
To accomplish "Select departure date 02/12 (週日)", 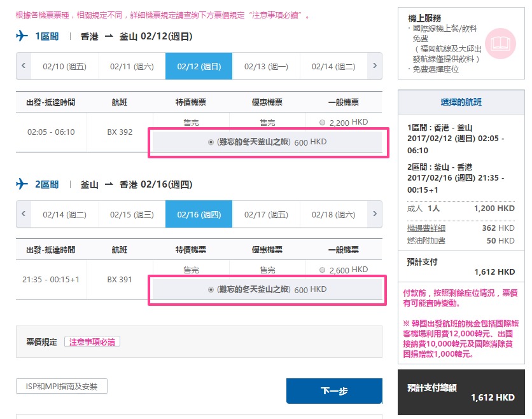I will [x=199, y=67].
